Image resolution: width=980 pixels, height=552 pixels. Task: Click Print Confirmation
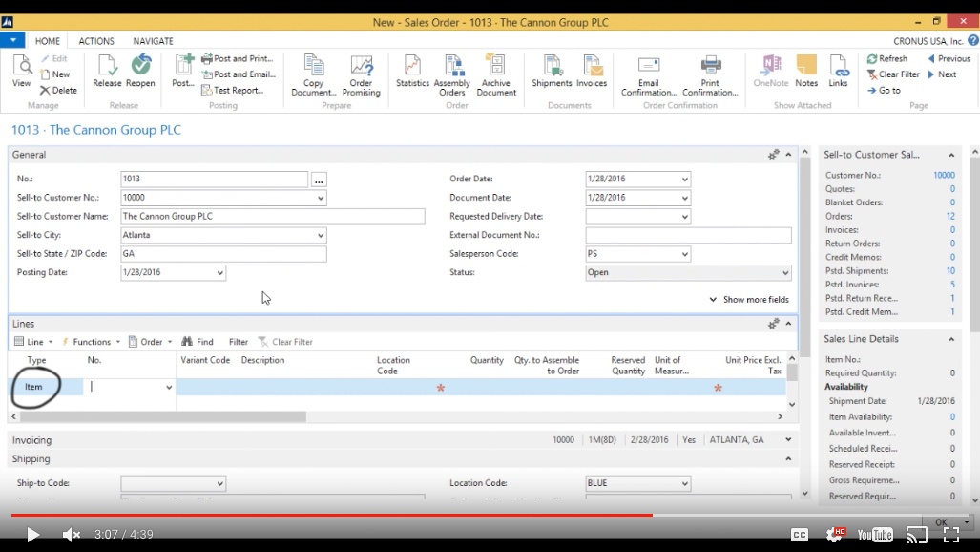710,75
